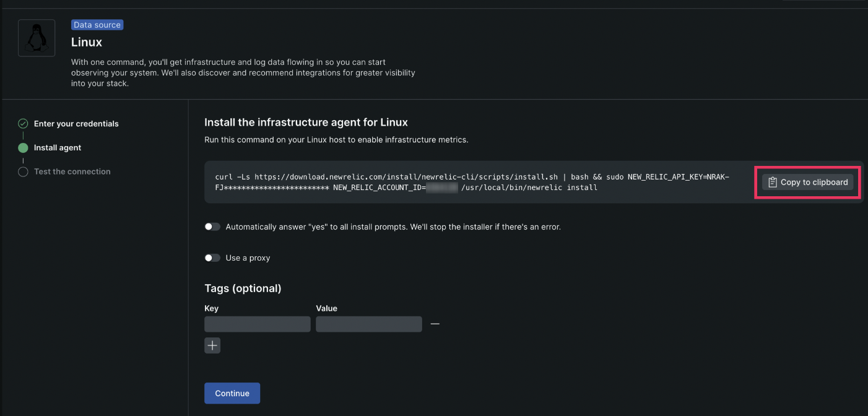The image size is (868, 416).
Task: Click the Use a proxy label text
Action: 248,258
